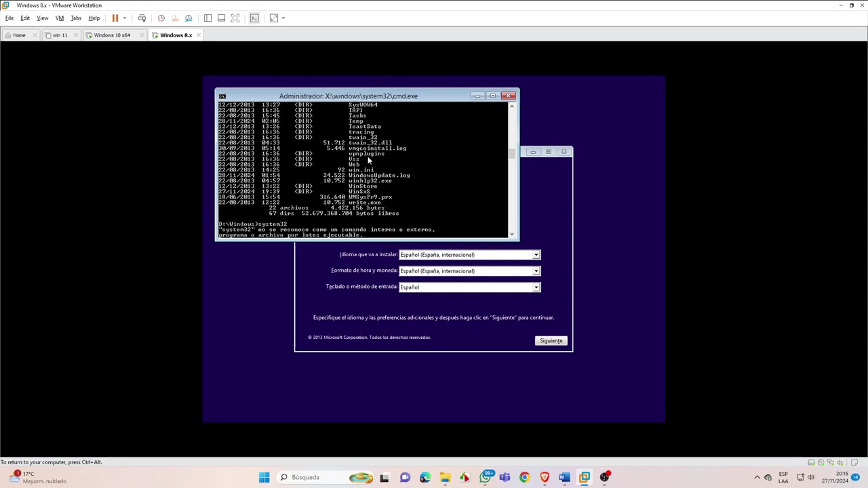Enter full screen mode icon

tap(235, 18)
